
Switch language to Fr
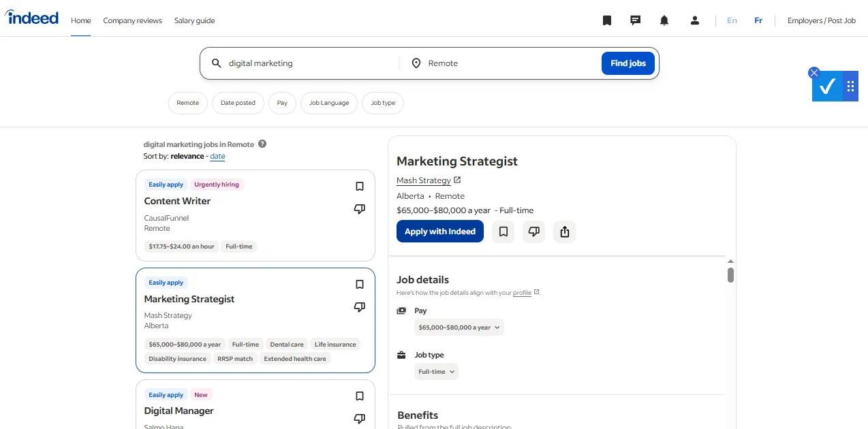(758, 20)
